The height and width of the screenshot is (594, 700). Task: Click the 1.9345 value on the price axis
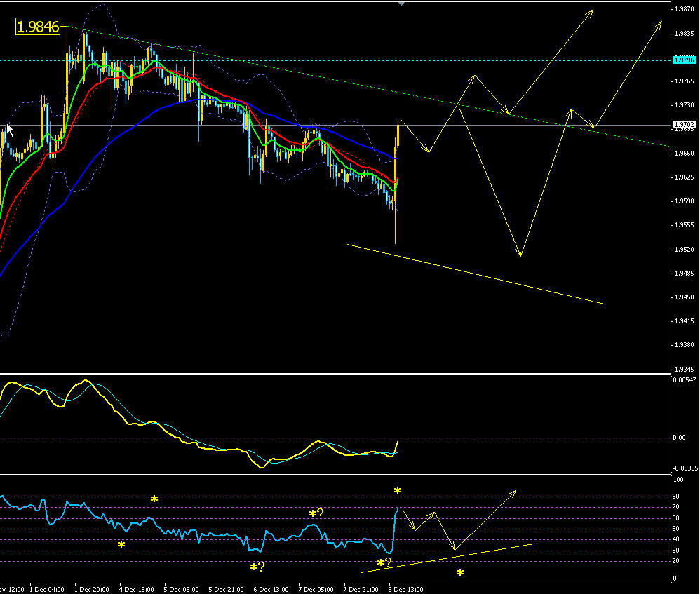pyautogui.click(x=685, y=370)
